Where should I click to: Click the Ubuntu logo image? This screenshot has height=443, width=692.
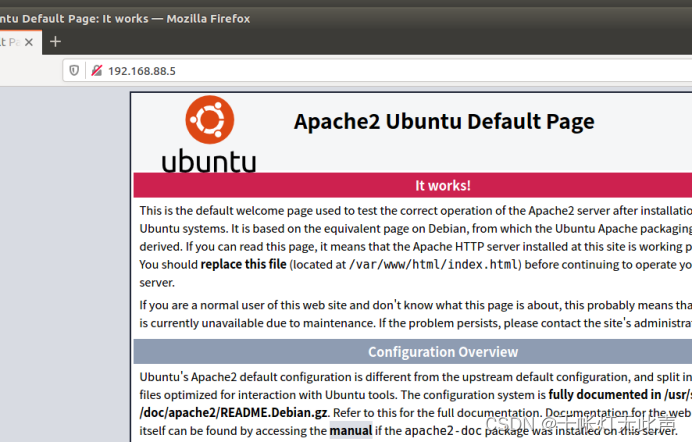pyautogui.click(x=209, y=134)
